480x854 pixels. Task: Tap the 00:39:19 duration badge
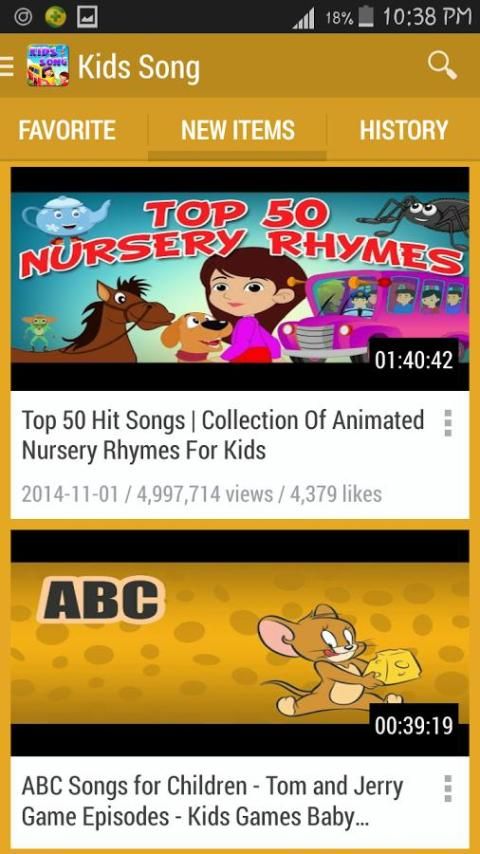pyautogui.click(x=414, y=725)
